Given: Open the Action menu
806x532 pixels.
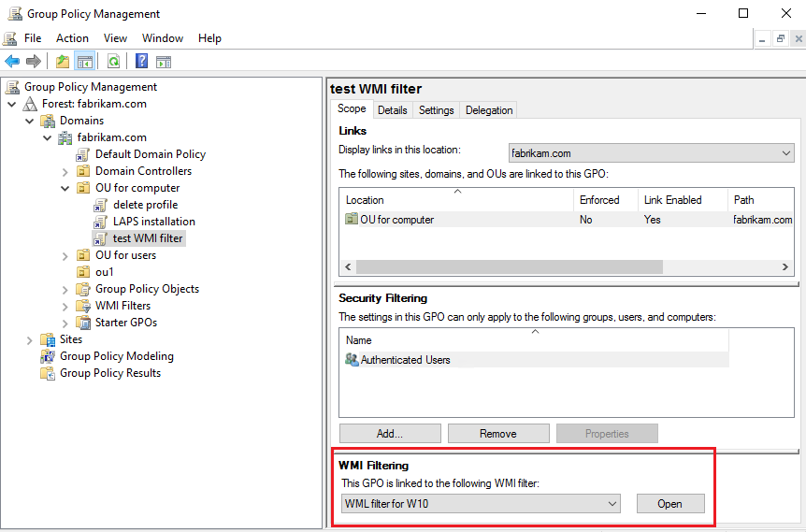Looking at the screenshot, I should [x=72, y=38].
